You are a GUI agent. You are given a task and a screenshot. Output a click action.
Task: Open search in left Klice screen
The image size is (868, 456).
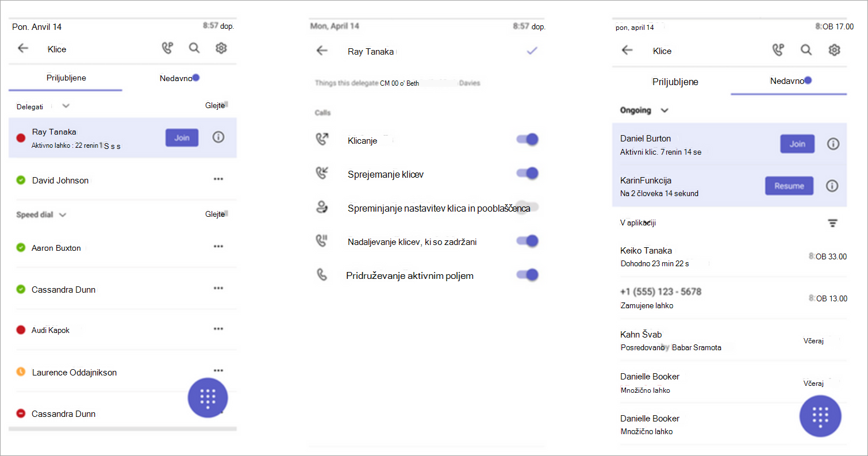[194, 48]
